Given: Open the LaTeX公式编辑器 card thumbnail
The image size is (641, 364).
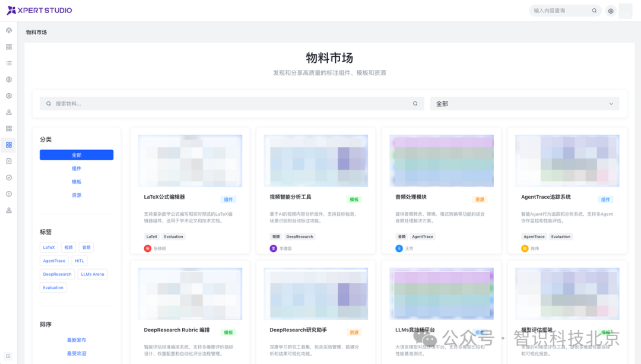Looking at the screenshot, I should [x=190, y=160].
